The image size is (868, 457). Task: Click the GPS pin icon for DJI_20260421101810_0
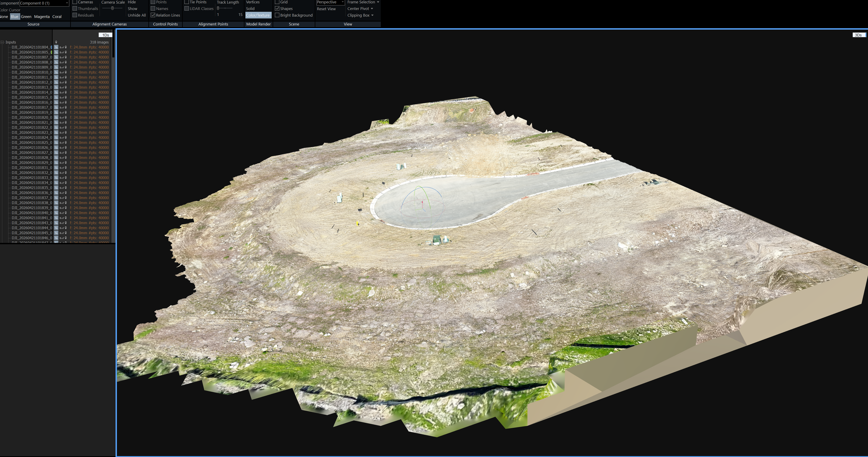tap(66, 72)
